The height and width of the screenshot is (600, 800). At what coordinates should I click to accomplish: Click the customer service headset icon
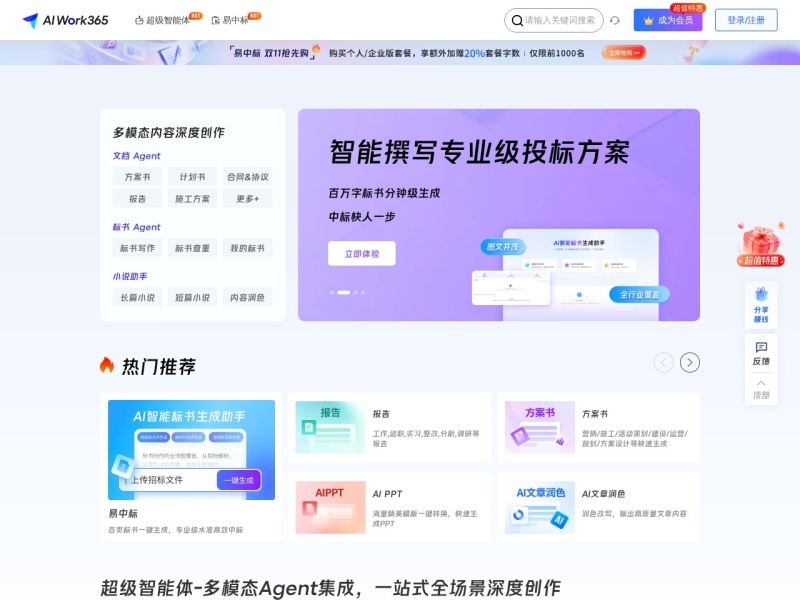click(615, 20)
